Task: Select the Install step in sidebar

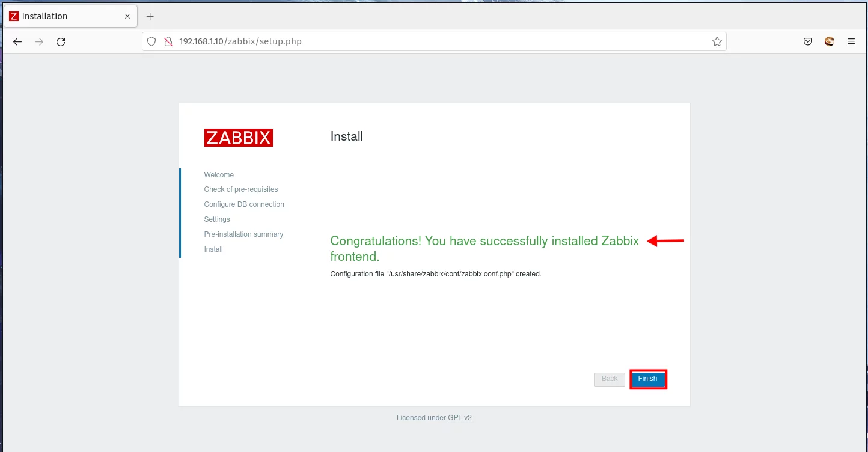Action: click(x=213, y=249)
